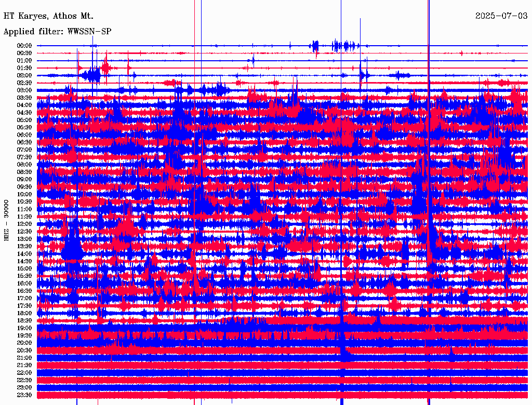The image size is (532, 405).
Task: Select the 01:00 time row label
Action: [x=24, y=61]
